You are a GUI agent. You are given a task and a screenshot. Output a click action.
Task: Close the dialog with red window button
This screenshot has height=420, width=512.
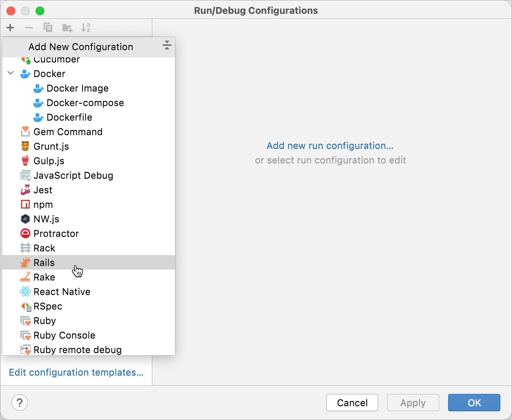click(x=11, y=11)
